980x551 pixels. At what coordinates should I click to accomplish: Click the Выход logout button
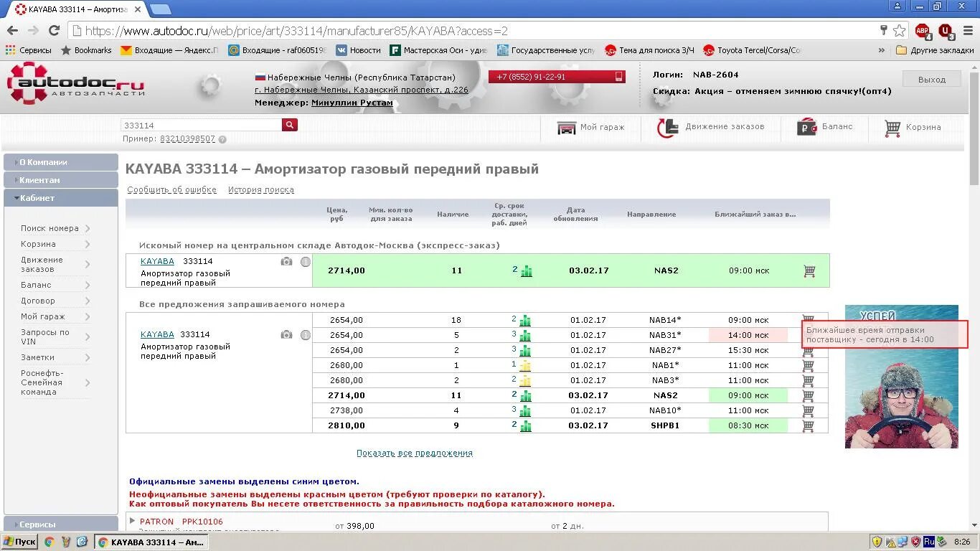[932, 80]
